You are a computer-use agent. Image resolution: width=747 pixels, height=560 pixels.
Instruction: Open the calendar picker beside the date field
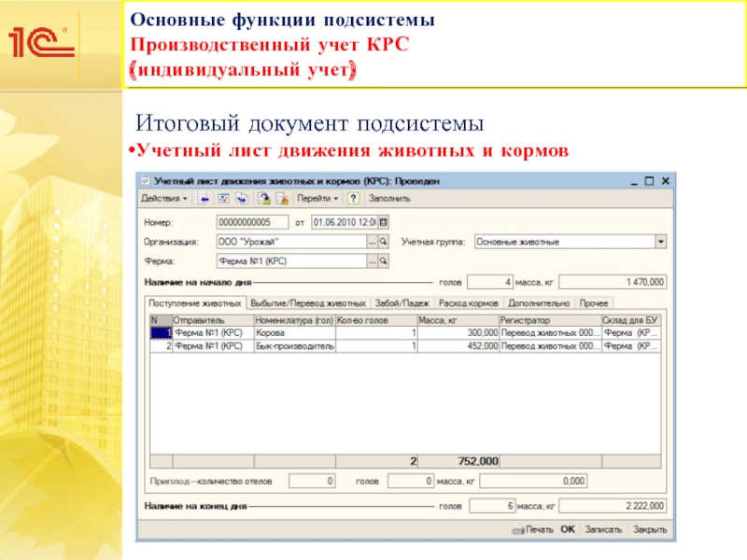(x=383, y=222)
